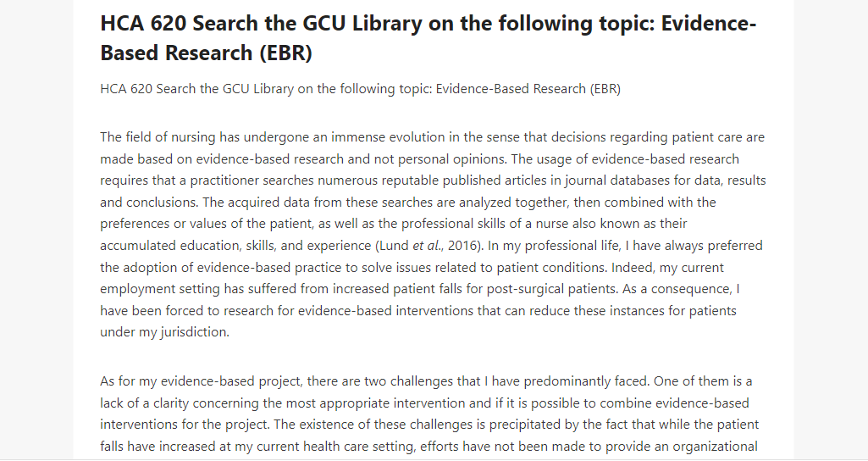Click the gray left margin outside article
The width and height of the screenshot is (868, 461).
tap(36, 230)
